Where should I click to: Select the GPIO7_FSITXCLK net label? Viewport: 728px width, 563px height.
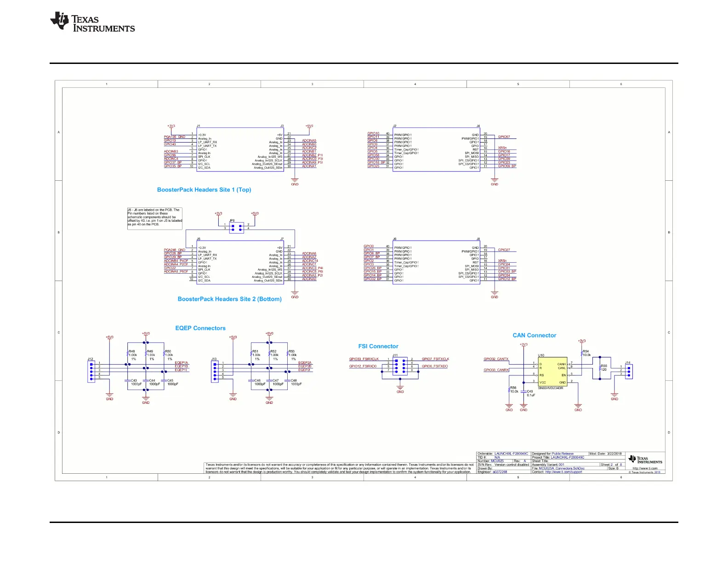pyautogui.click(x=436, y=359)
